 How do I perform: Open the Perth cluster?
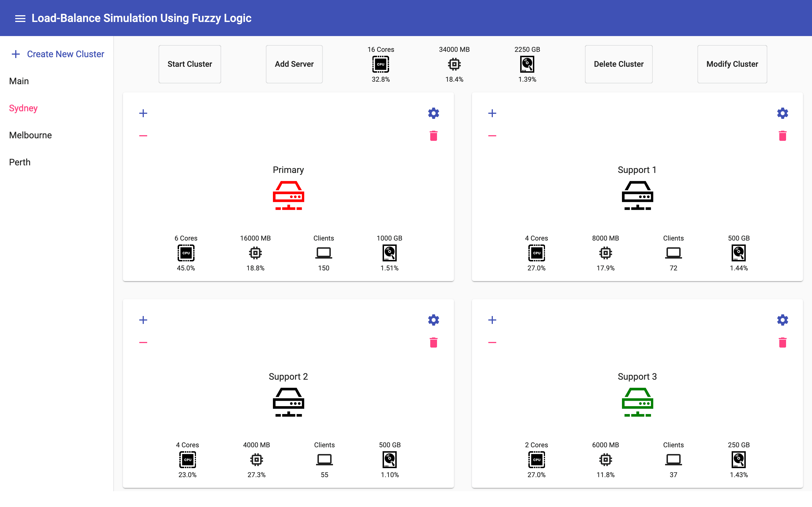click(20, 162)
